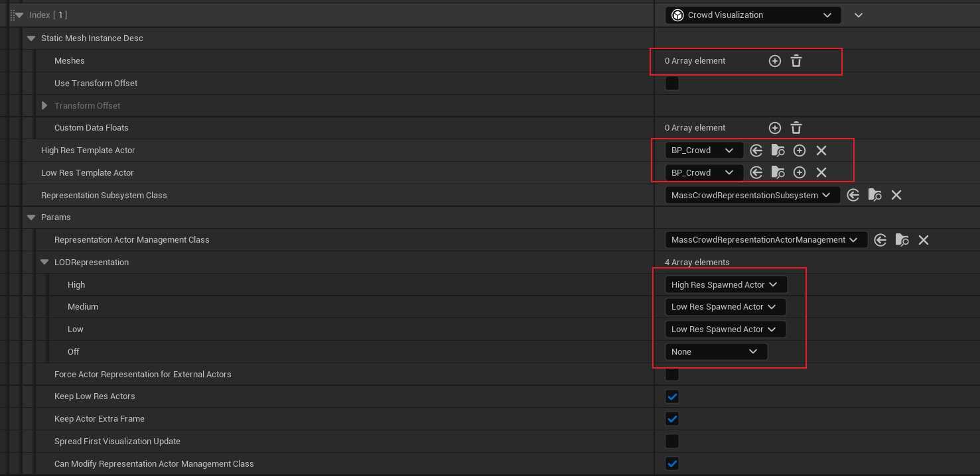Expand the Transform Offset property

(x=44, y=106)
